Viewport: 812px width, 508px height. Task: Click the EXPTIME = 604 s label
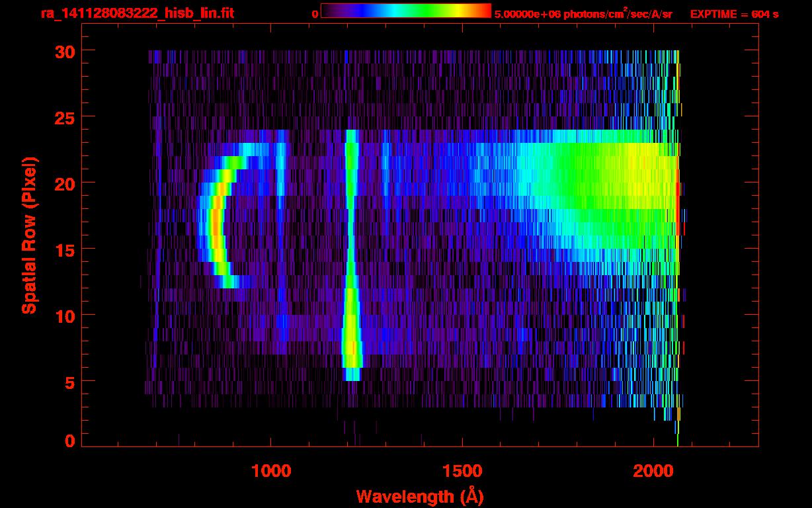click(x=734, y=14)
